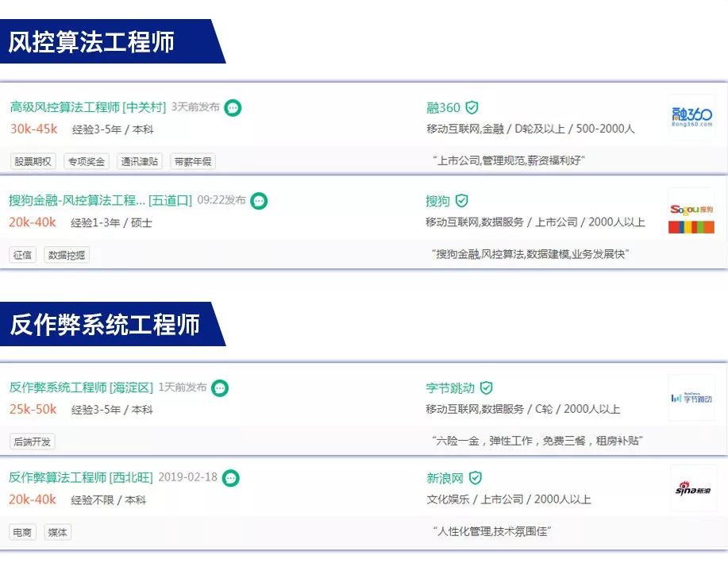Click company info 文化娱乐 / 上市公司 / 2000人以上
This screenshot has width=728, height=567.
click(x=509, y=499)
